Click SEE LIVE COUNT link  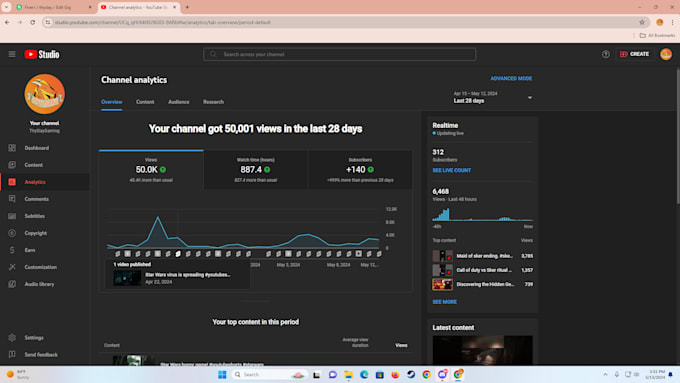451,170
